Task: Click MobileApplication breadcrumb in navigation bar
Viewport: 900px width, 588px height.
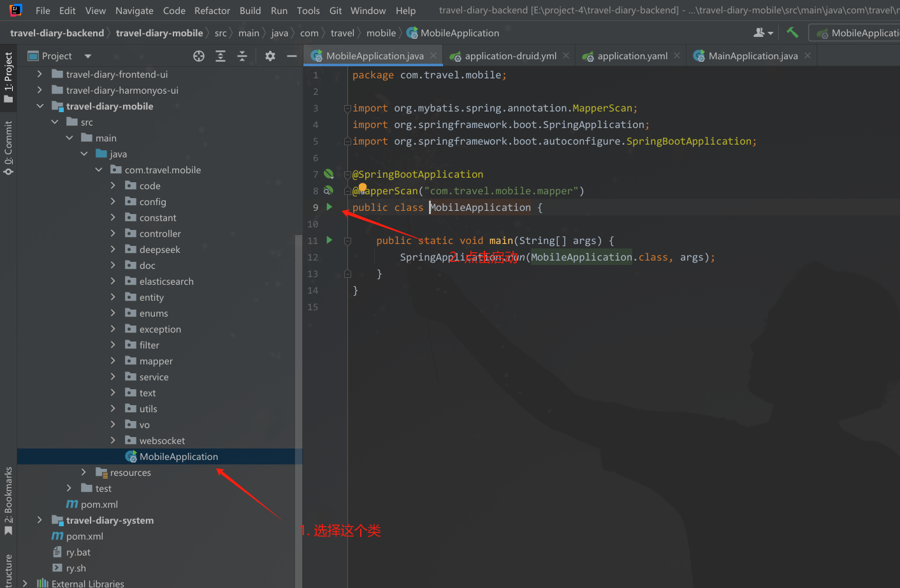Action: coord(453,33)
